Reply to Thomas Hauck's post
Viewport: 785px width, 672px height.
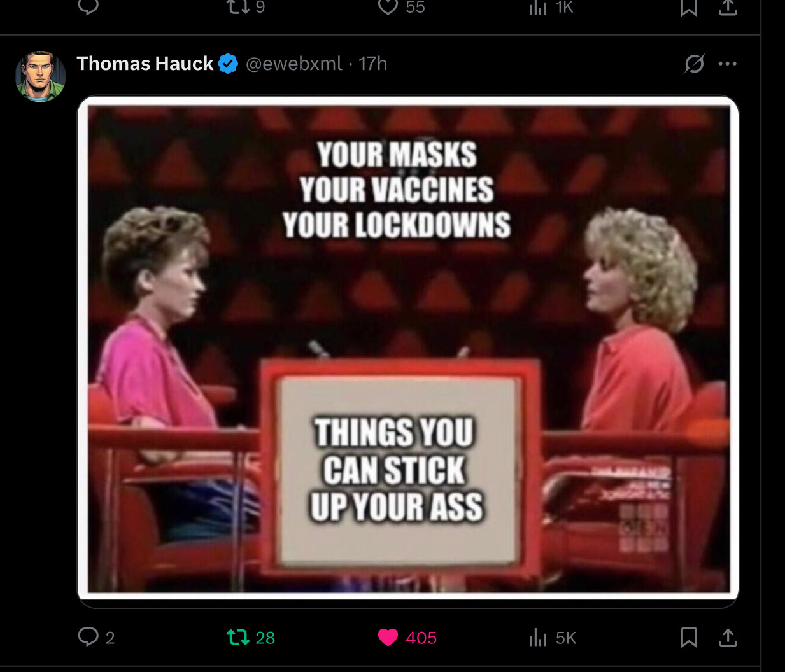tap(96, 637)
